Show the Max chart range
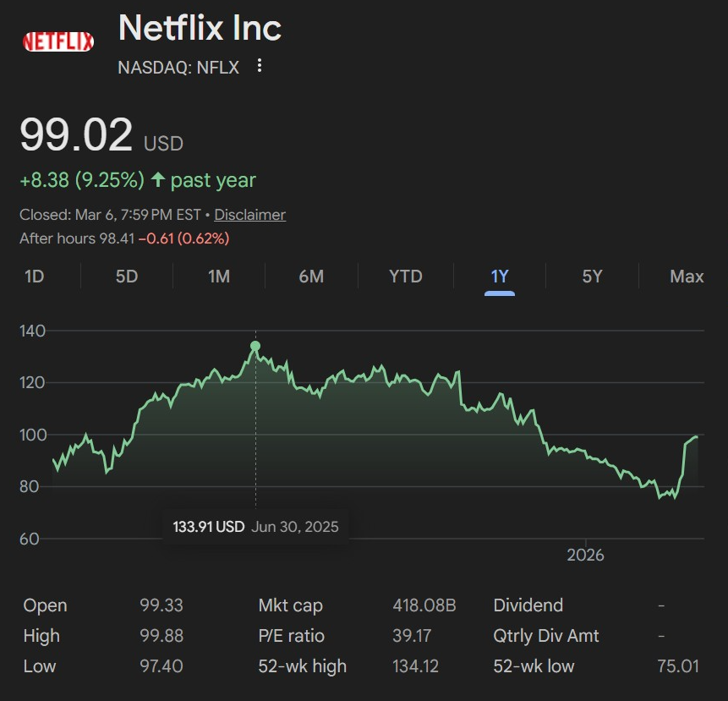The height and width of the screenshot is (701, 728). [x=687, y=277]
